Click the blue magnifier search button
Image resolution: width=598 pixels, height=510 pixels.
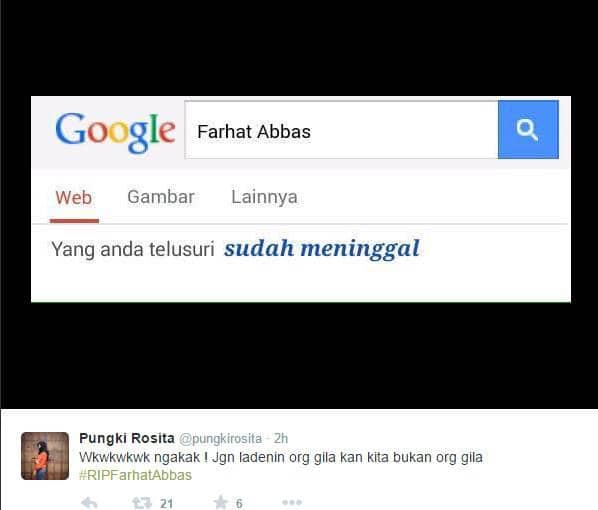(528, 129)
